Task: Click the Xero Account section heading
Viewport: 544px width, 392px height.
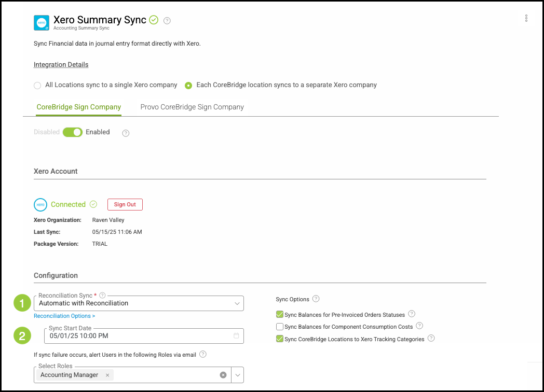Action: coord(56,171)
